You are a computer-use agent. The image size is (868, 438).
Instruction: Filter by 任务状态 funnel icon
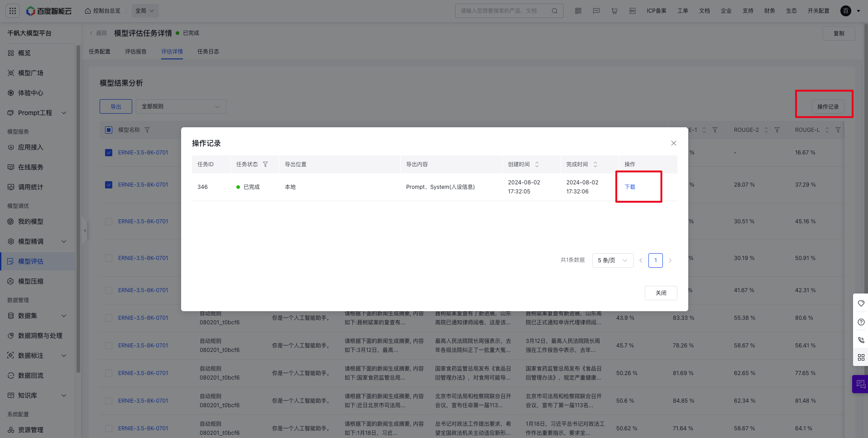[x=265, y=164]
